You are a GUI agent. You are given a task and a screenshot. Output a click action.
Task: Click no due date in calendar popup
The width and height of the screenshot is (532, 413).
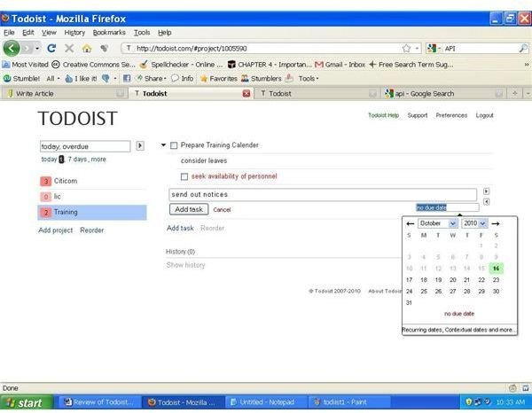(459, 314)
